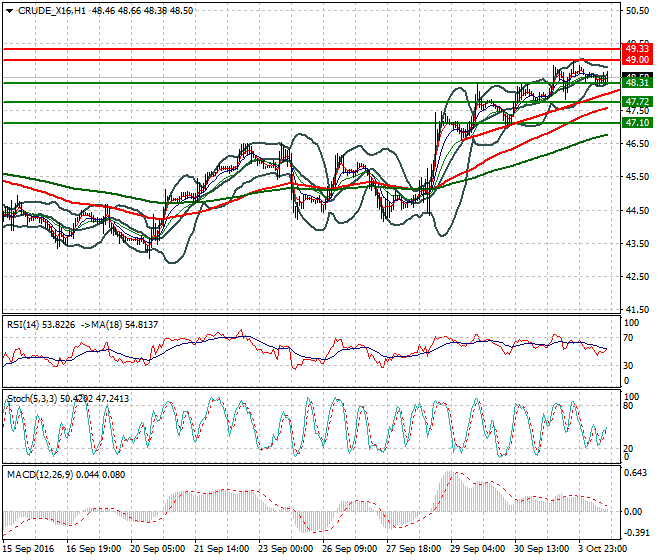This screenshot has width=660, height=560.
Task: Click the 42.50 price axis label
Action: (x=637, y=277)
